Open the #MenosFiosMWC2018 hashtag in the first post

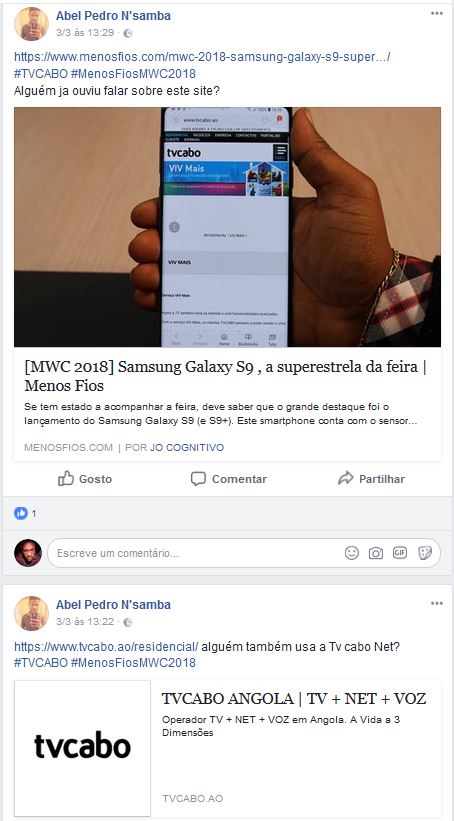(133, 73)
